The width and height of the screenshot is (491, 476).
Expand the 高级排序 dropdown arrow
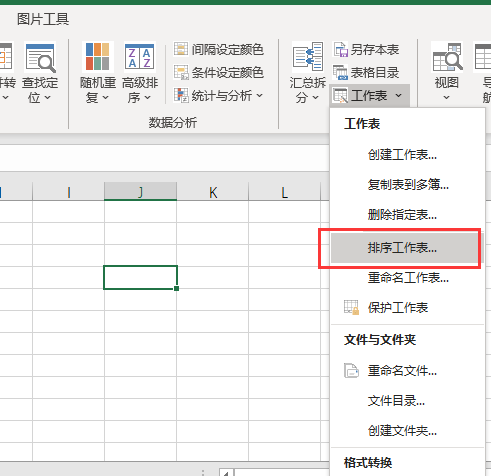148,98
